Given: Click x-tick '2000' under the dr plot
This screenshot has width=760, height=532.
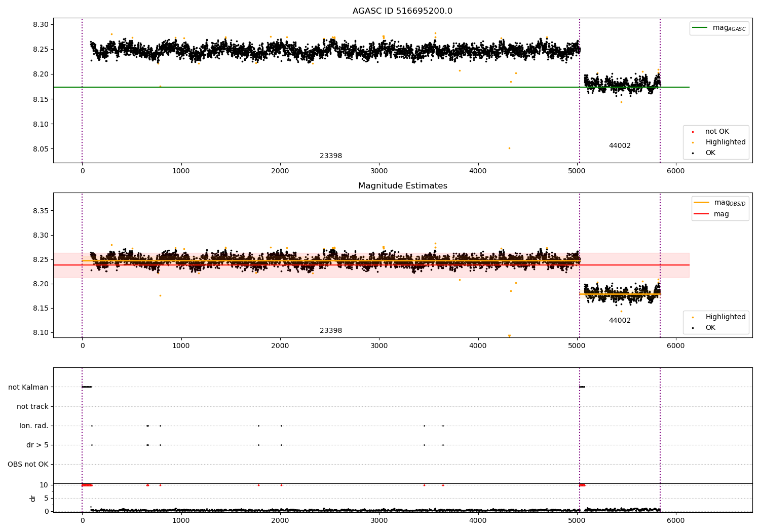Looking at the screenshot, I should [x=280, y=521].
